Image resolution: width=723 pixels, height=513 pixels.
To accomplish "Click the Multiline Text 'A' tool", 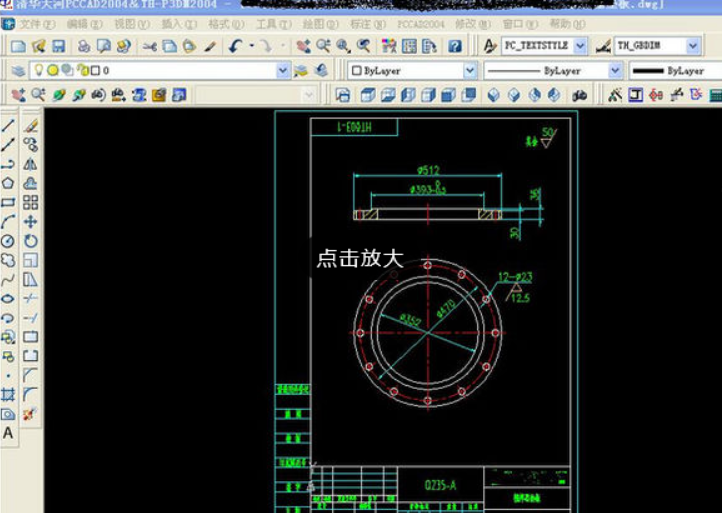I will 8,433.
